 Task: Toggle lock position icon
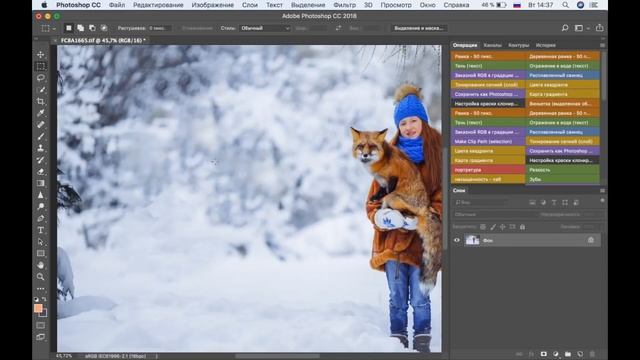point(502,227)
